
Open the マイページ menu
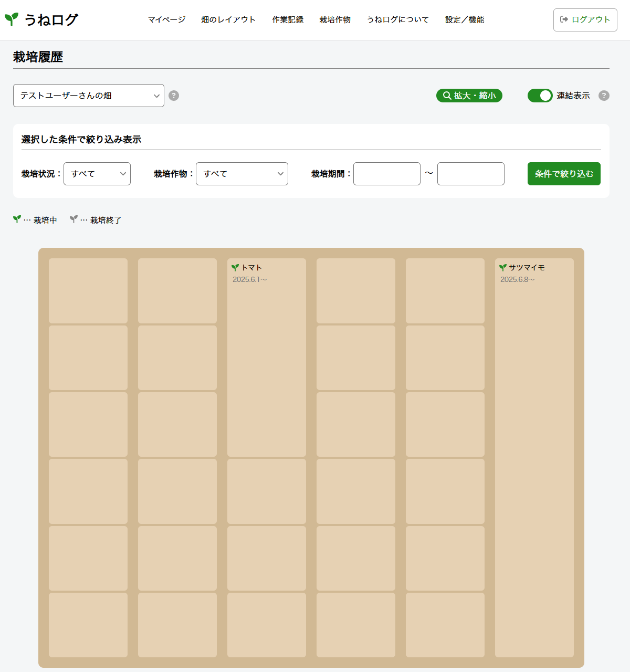click(166, 19)
